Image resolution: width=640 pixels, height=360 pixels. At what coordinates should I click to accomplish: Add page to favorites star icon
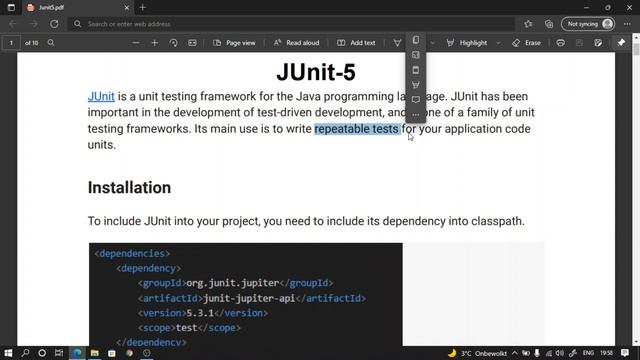pyautogui.click(x=528, y=24)
